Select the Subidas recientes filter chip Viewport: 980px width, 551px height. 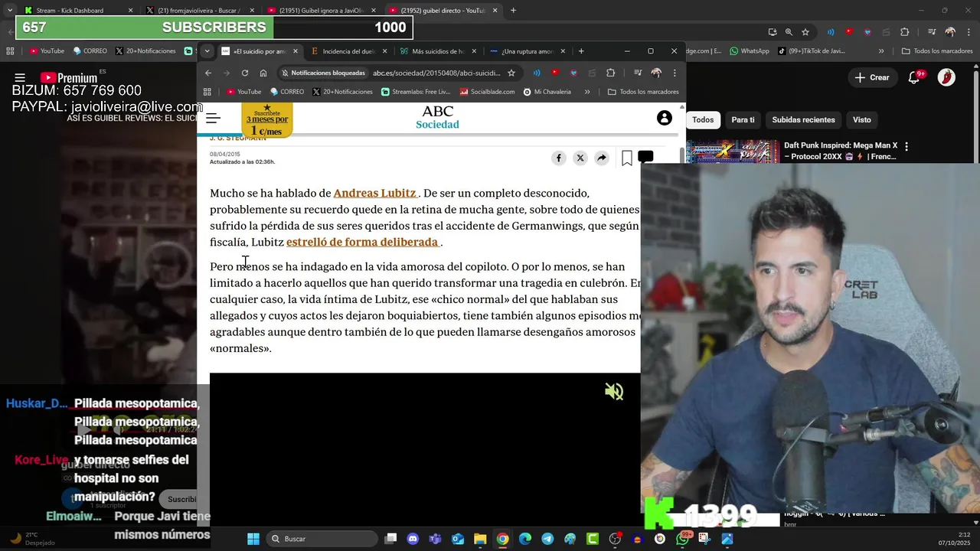click(803, 119)
